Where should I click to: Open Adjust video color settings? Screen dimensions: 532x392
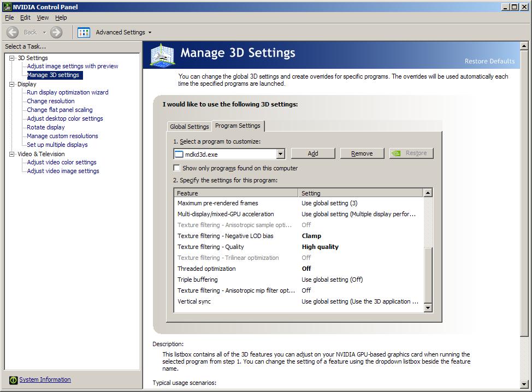tap(62, 163)
